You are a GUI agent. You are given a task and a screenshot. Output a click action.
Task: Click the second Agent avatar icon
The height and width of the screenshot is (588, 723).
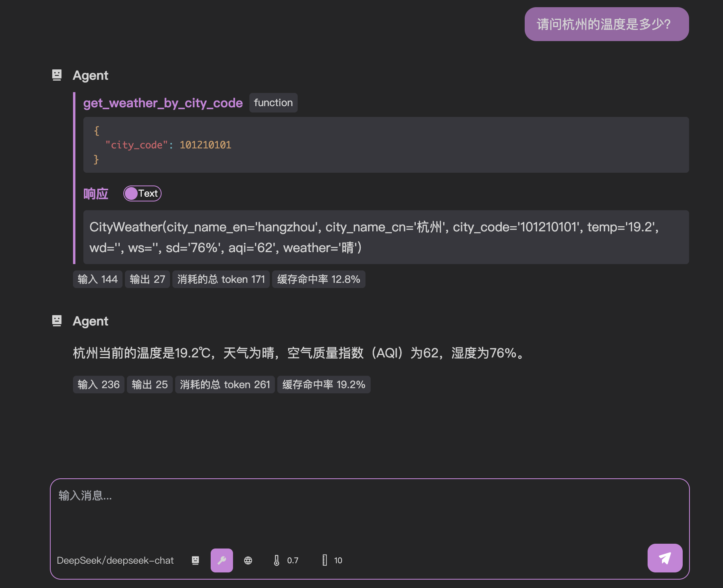click(57, 320)
